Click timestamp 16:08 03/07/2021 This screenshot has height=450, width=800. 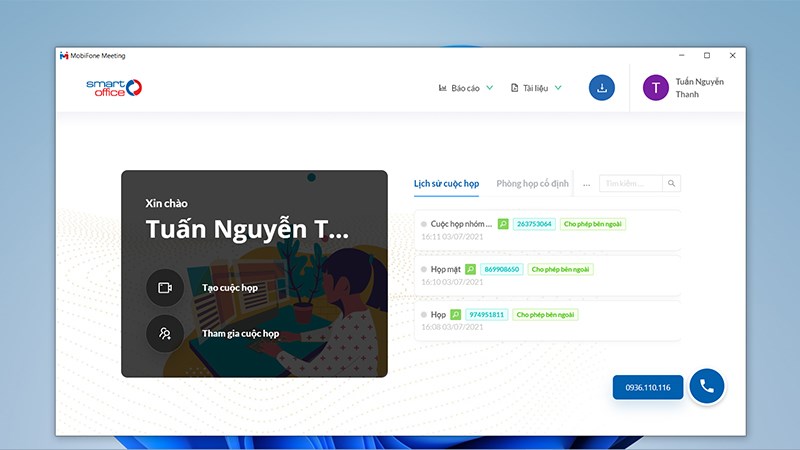pos(452,327)
